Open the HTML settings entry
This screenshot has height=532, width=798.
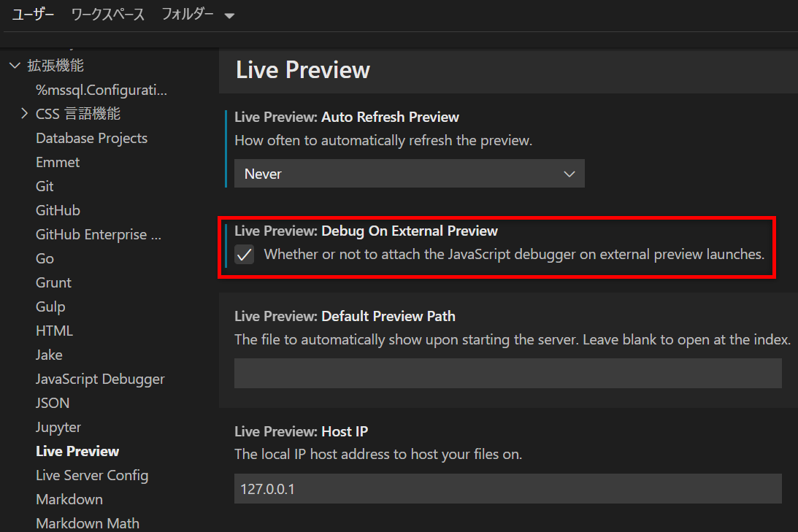coord(54,331)
